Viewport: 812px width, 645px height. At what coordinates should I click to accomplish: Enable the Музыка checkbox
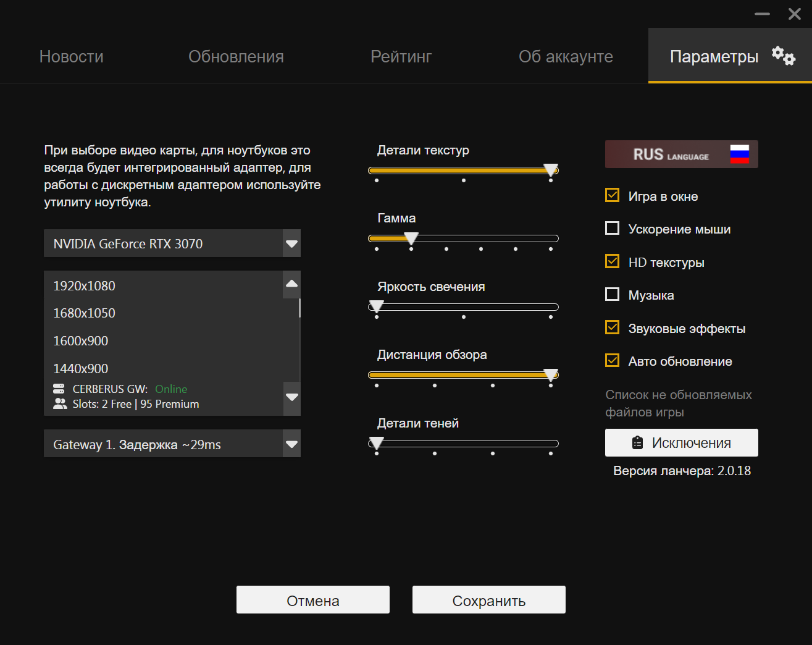point(612,294)
